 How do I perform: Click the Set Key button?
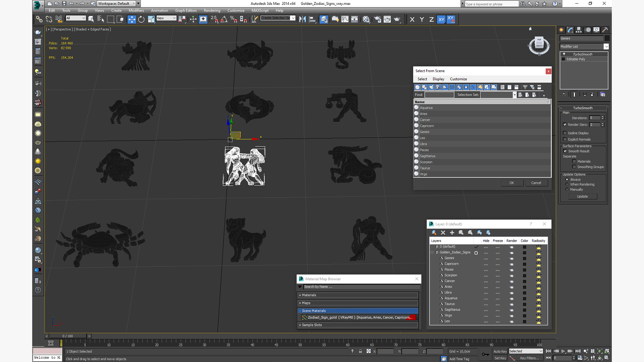(x=500, y=358)
